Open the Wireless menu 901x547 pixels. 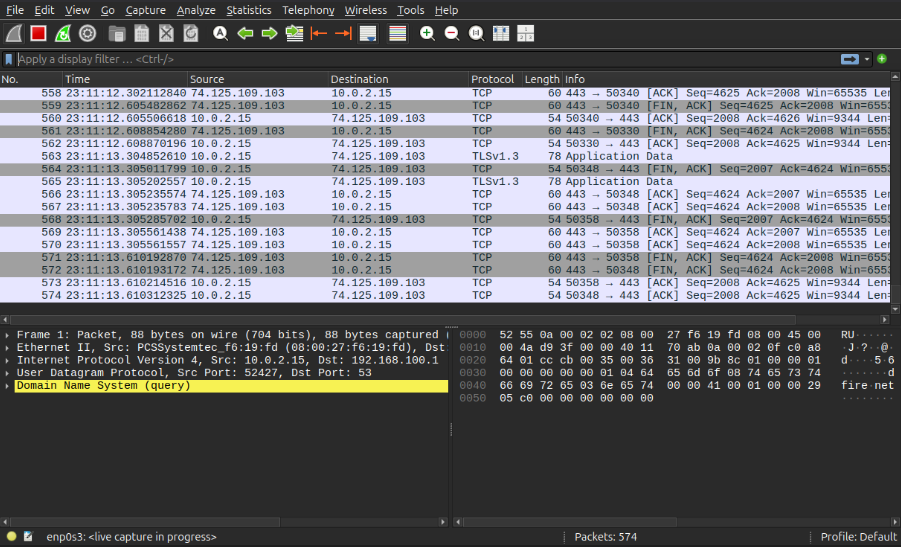[365, 10]
